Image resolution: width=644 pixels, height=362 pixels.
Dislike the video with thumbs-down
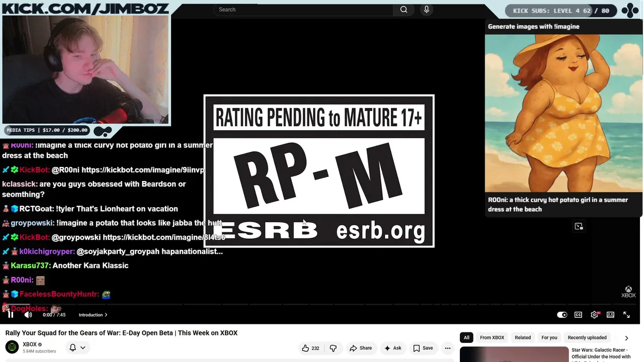[x=333, y=348]
